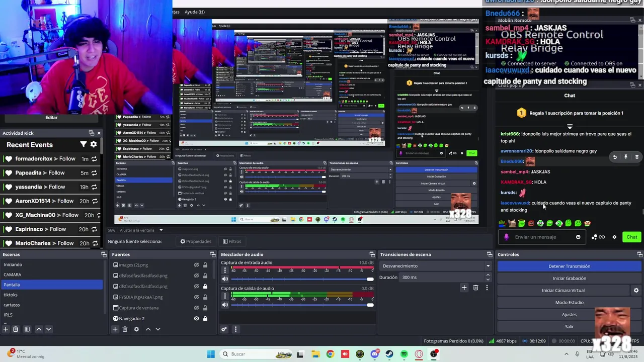Select the CAMARA scene

point(51,275)
